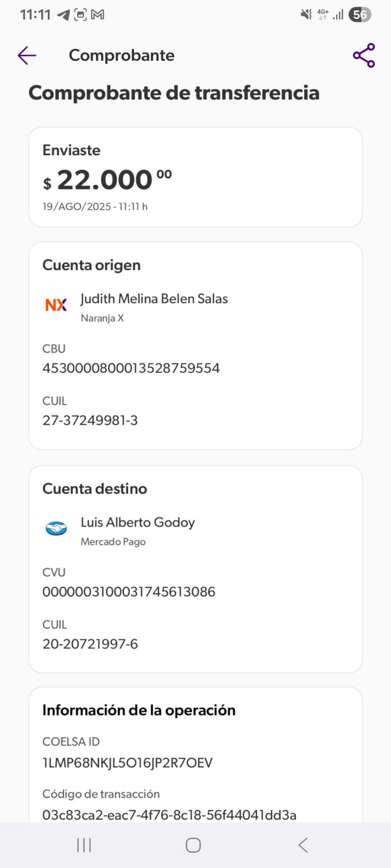Screen dimensions: 391x868
Task: Tap the muted sound status icon
Action: [306, 15]
